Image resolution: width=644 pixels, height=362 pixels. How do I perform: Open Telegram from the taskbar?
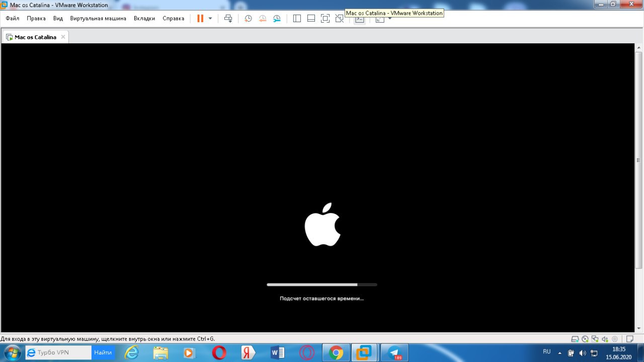tap(394, 352)
